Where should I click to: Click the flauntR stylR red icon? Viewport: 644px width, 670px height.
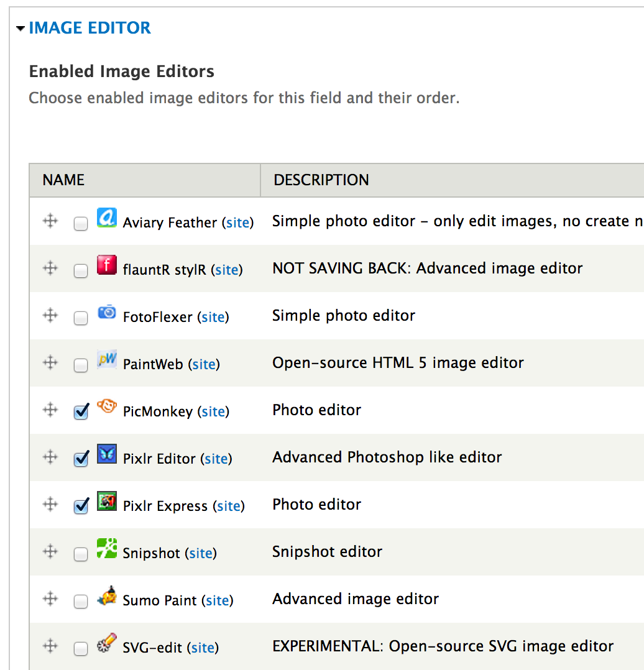(107, 265)
